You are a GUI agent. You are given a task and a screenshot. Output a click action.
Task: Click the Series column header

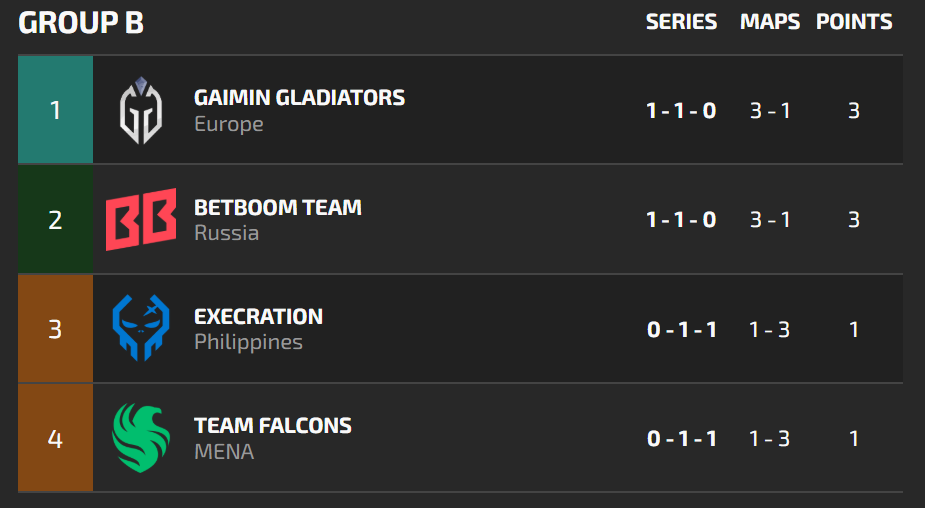[x=681, y=22]
